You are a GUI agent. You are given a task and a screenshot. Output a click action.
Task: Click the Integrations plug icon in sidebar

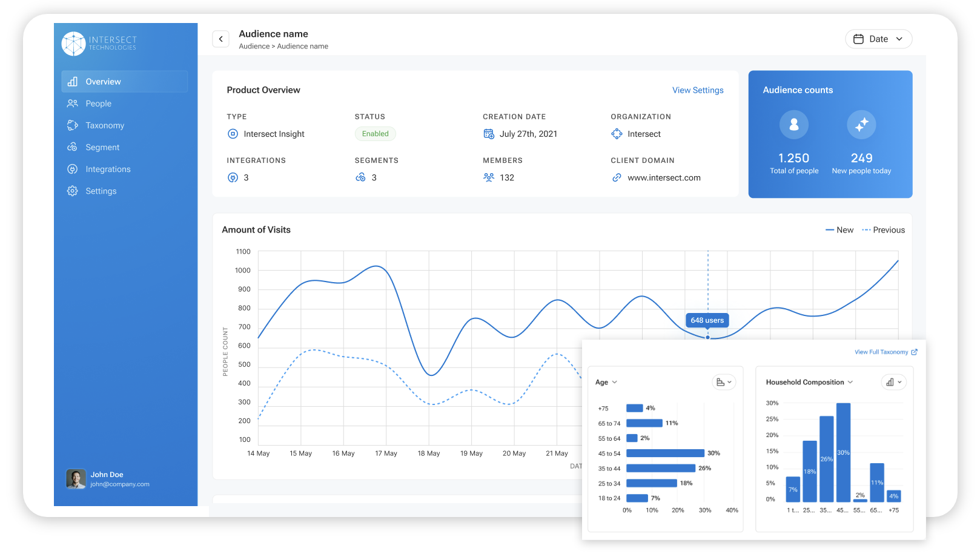[73, 169]
